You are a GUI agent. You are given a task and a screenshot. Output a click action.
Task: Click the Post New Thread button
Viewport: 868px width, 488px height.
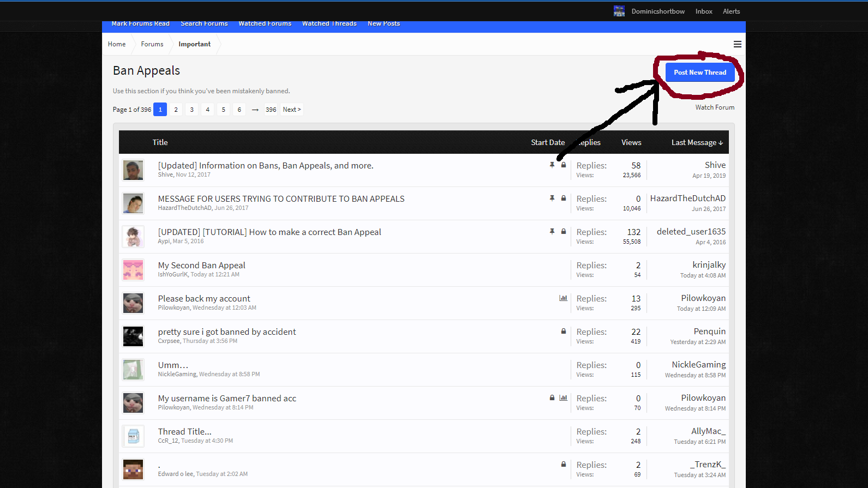tap(700, 73)
